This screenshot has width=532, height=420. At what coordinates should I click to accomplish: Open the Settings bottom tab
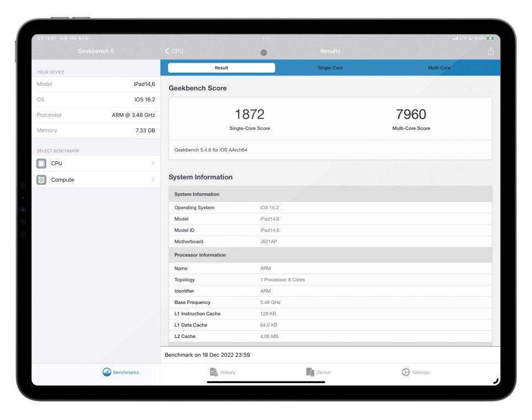(415, 372)
